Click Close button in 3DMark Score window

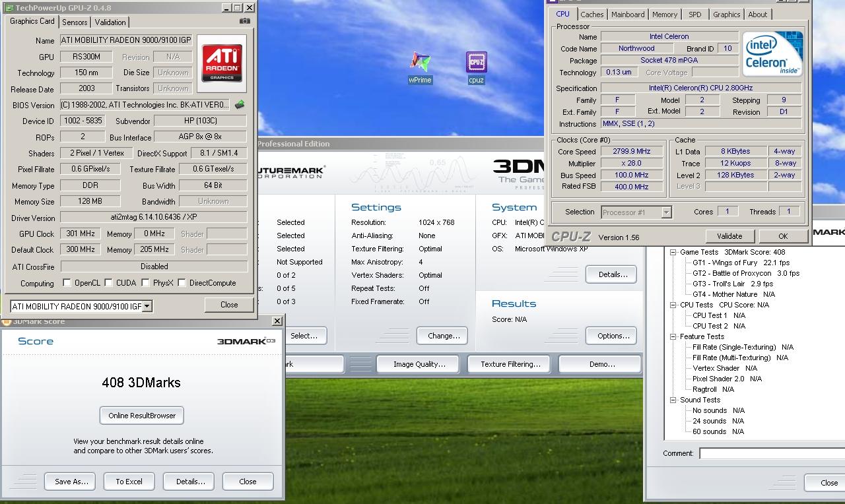248,482
